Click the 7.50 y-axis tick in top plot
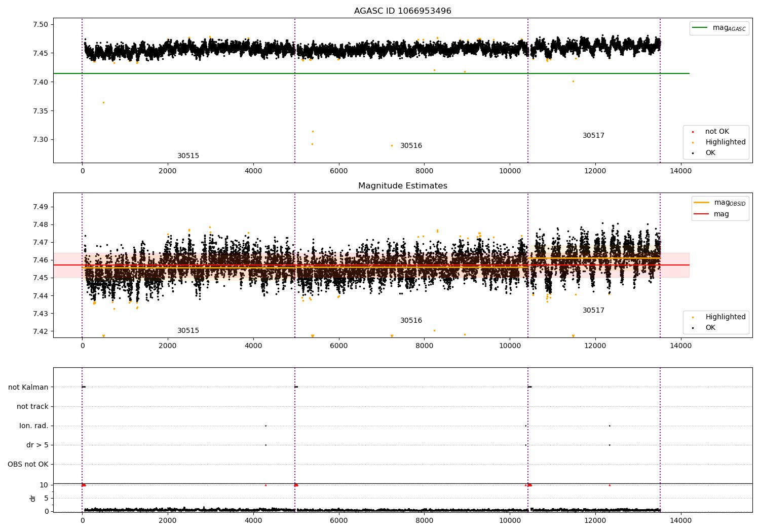 pos(40,25)
